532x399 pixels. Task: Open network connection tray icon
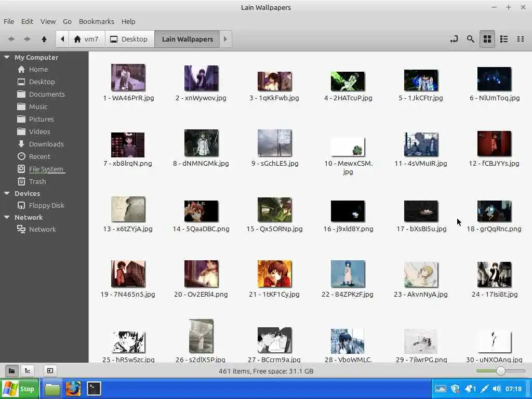[484, 389]
